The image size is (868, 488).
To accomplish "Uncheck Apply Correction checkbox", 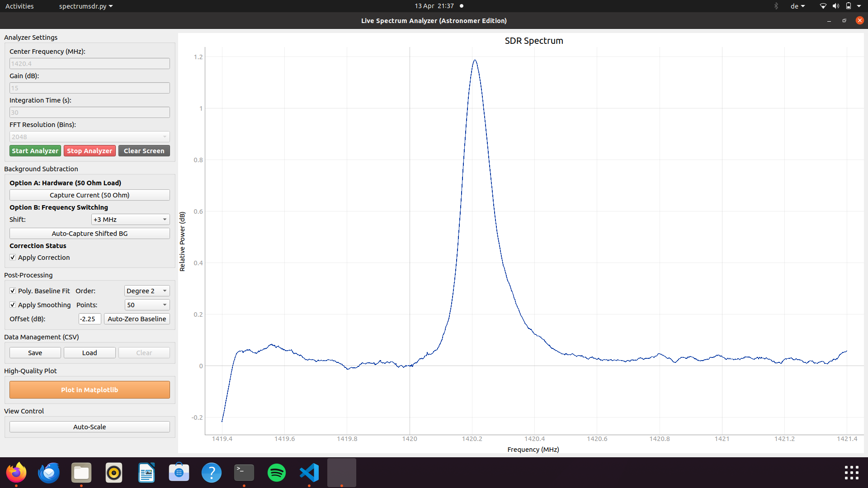I will click(x=13, y=258).
